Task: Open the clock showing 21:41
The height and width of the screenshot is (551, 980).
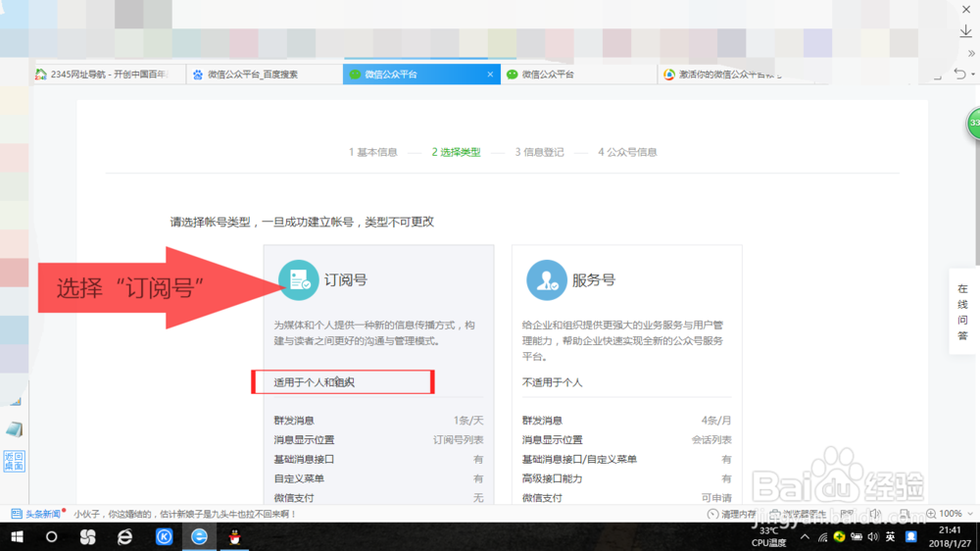Action: tap(949, 537)
